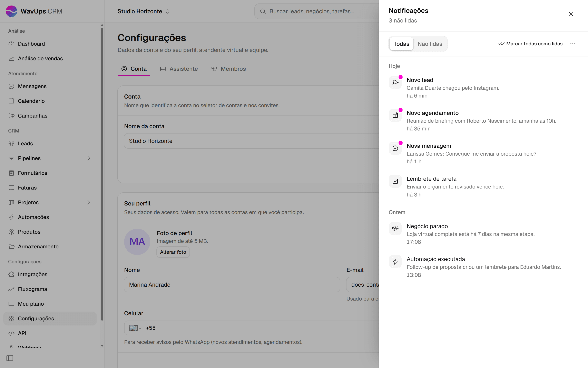Expand the Projetos submenu chevron

[x=89, y=202]
